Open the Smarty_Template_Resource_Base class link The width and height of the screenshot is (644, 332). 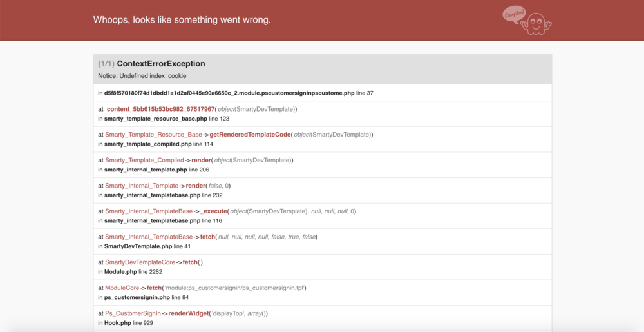coord(153,135)
